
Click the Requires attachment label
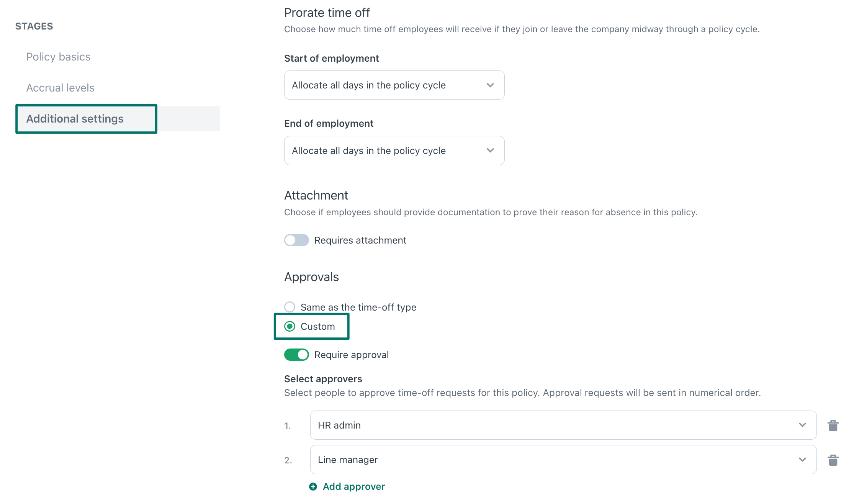click(x=360, y=240)
